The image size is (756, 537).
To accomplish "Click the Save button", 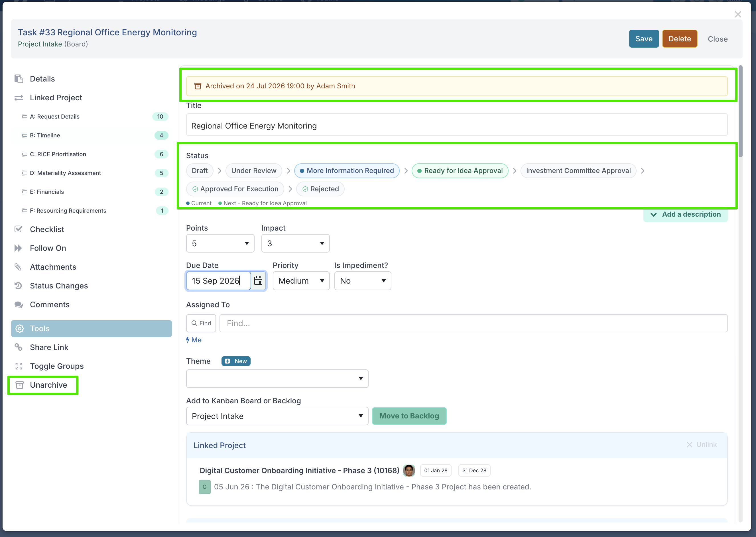I will [x=644, y=39].
